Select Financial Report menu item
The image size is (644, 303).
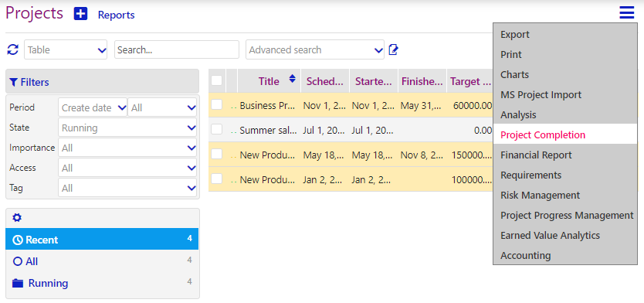565,155
